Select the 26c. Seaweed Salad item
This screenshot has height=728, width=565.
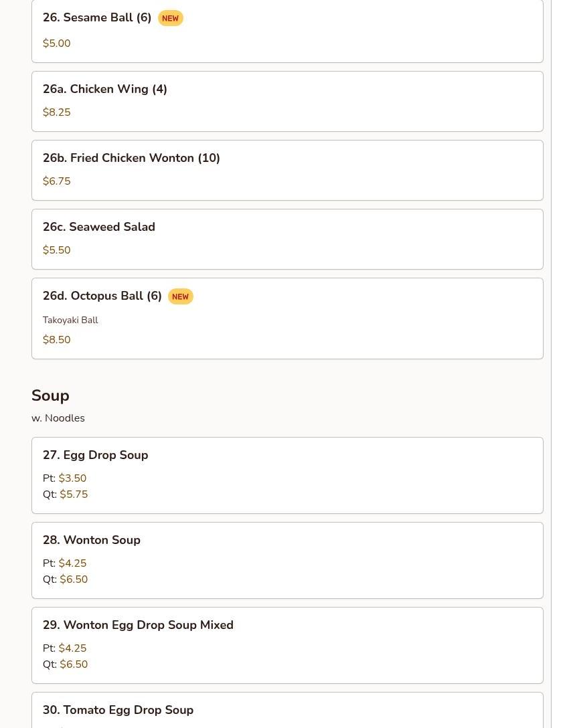click(287, 239)
